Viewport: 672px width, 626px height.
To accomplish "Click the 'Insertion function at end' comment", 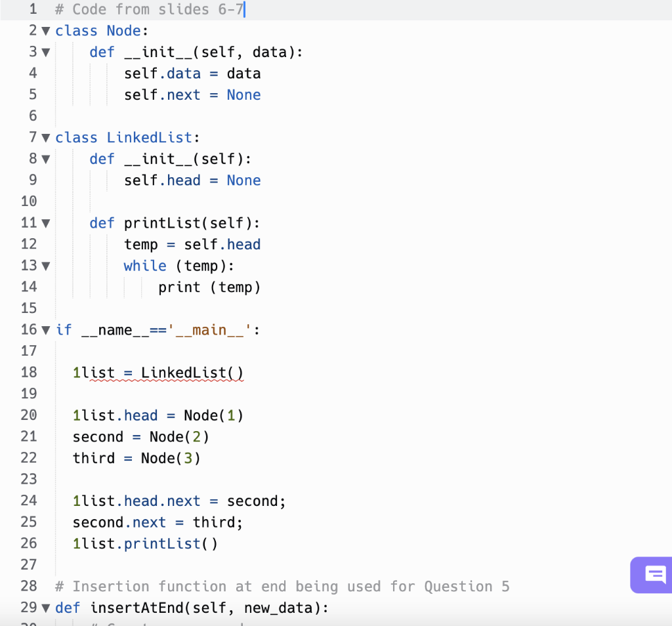I will 282,587.
